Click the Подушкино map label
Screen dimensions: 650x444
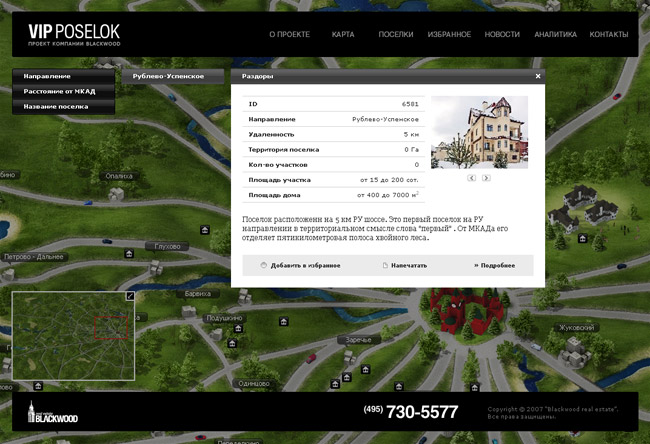(224, 318)
